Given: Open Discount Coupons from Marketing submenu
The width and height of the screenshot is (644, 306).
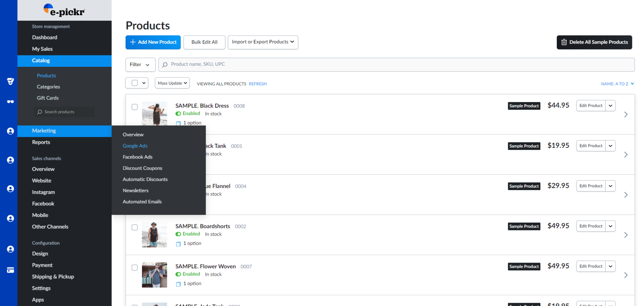Looking at the screenshot, I should [142, 168].
